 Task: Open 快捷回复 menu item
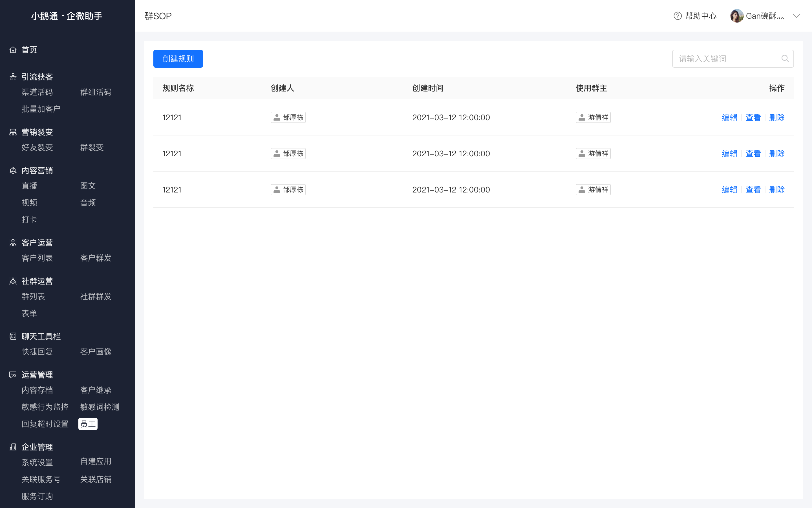click(37, 351)
